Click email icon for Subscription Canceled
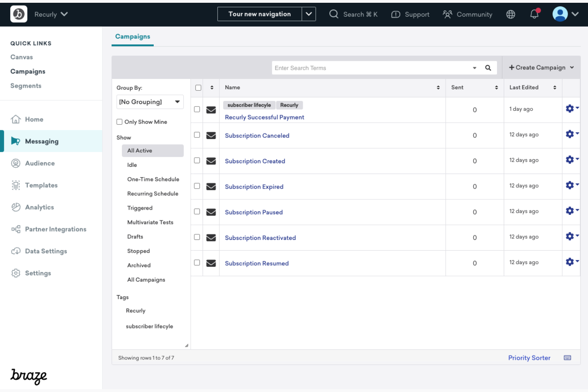The height and width of the screenshot is (392, 588). coord(211,135)
